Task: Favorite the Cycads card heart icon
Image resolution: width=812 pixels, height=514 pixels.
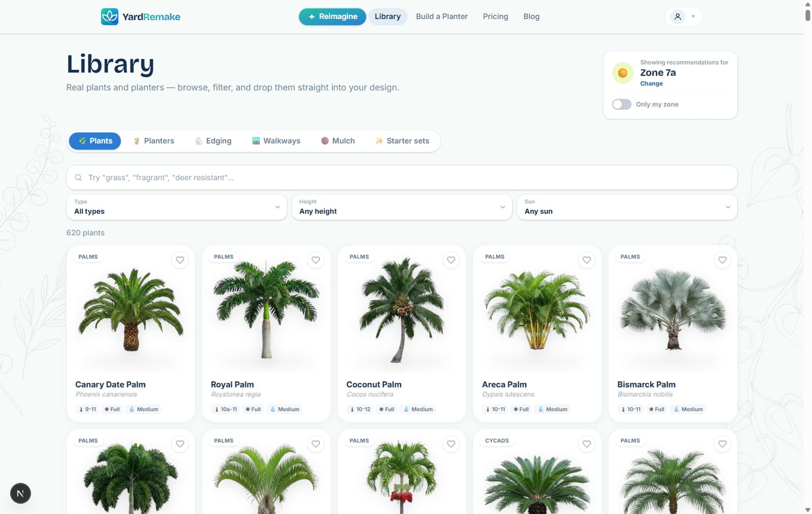Action: pos(587,444)
